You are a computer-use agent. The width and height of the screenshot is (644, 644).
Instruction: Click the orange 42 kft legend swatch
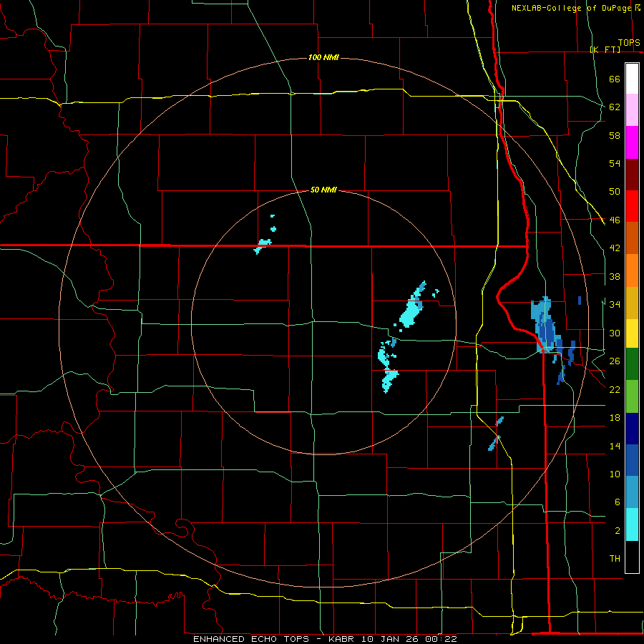pyautogui.click(x=632, y=270)
